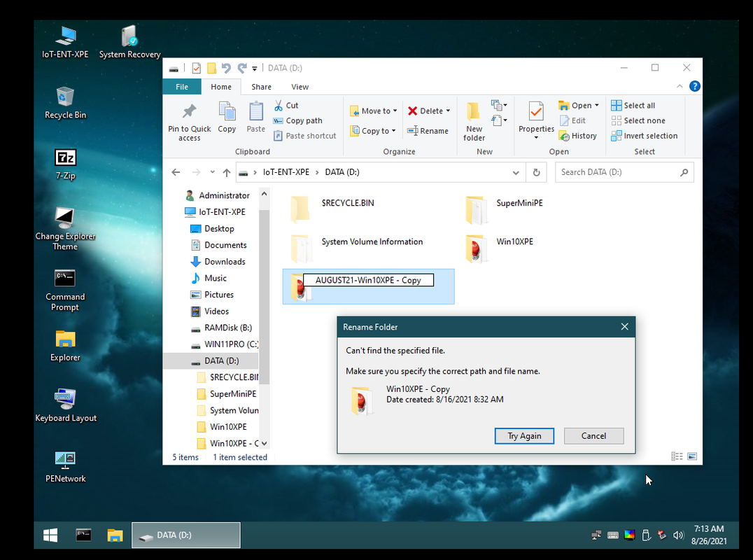Close the Rename Folder dialog
This screenshot has height=560, width=753.
tap(624, 327)
